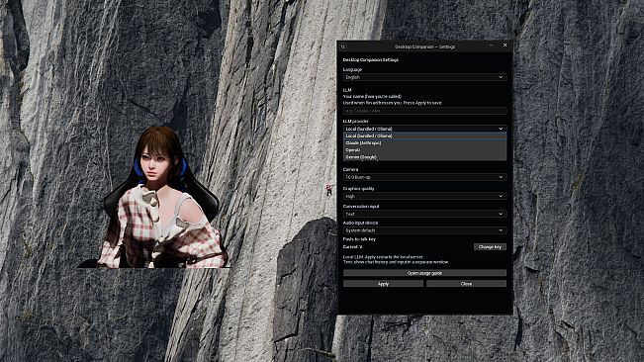Click the Change key button
The image size is (644, 362).
click(490, 247)
